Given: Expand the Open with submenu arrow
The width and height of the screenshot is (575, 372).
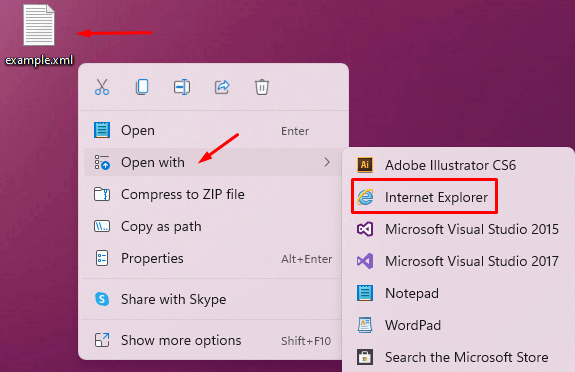Looking at the screenshot, I should [327, 162].
